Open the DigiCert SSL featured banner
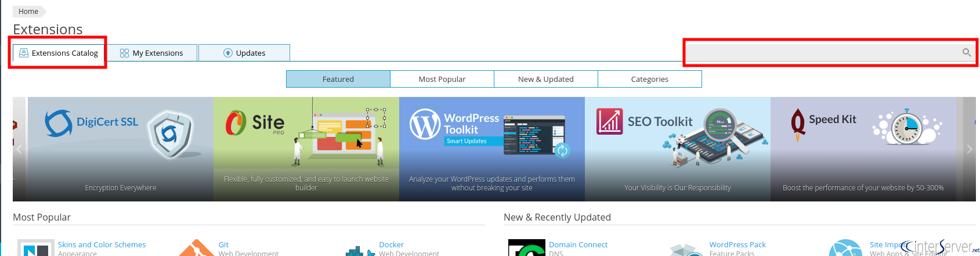Image resolution: width=980 pixels, height=256 pixels. tap(121, 149)
